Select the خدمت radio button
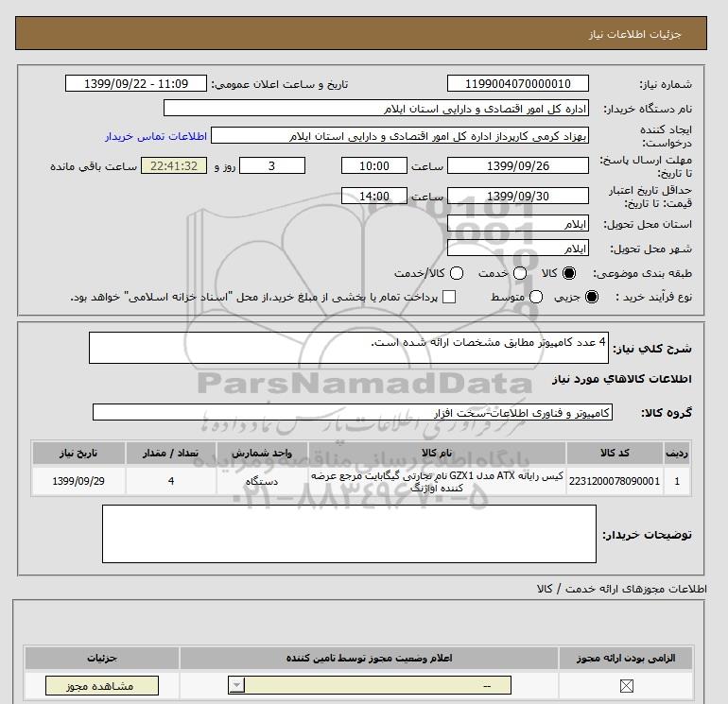728x704 pixels. [520, 273]
